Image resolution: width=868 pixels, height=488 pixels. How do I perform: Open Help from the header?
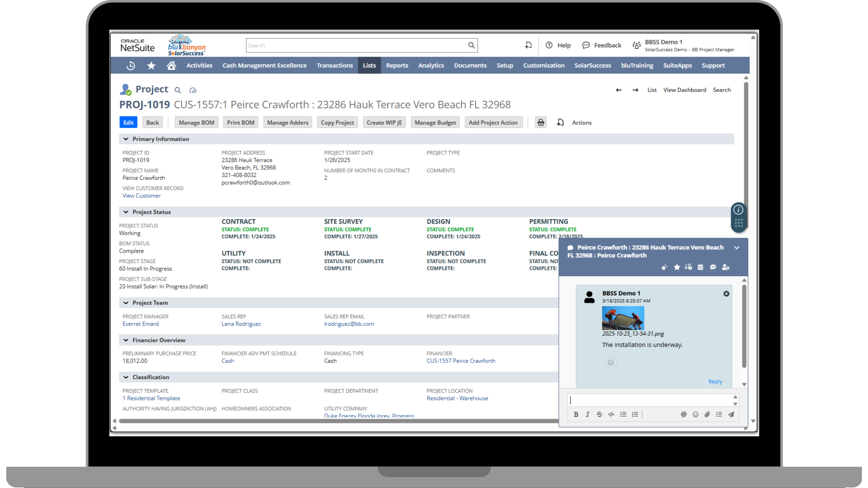pos(558,45)
